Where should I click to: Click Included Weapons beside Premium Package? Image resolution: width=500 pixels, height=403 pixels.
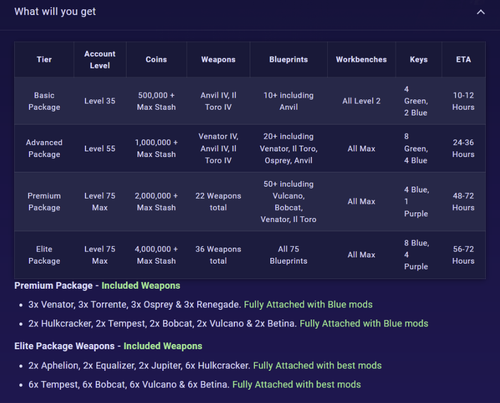pos(141,286)
